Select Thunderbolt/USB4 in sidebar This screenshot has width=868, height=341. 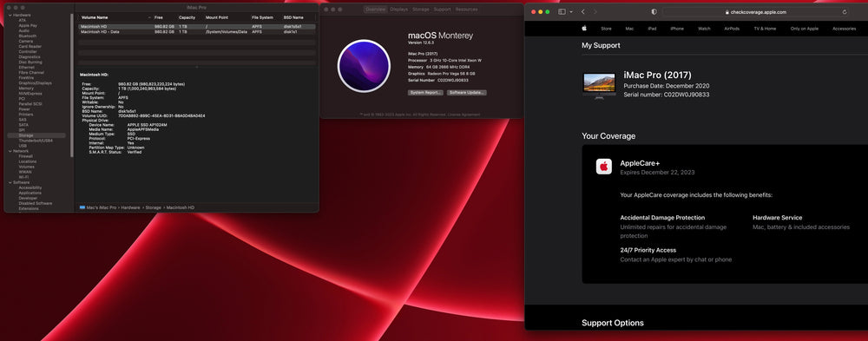click(x=36, y=141)
